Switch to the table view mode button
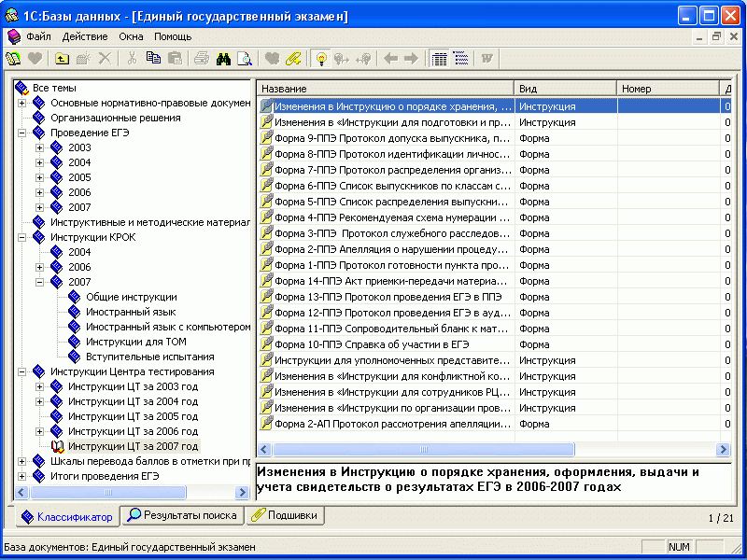The height and width of the screenshot is (560, 747). click(x=440, y=59)
